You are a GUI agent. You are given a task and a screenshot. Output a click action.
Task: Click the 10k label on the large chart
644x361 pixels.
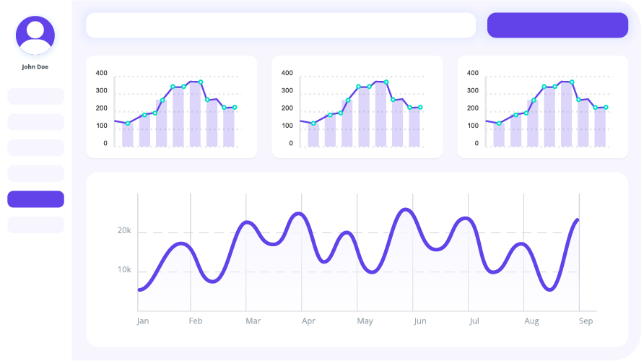(x=124, y=270)
